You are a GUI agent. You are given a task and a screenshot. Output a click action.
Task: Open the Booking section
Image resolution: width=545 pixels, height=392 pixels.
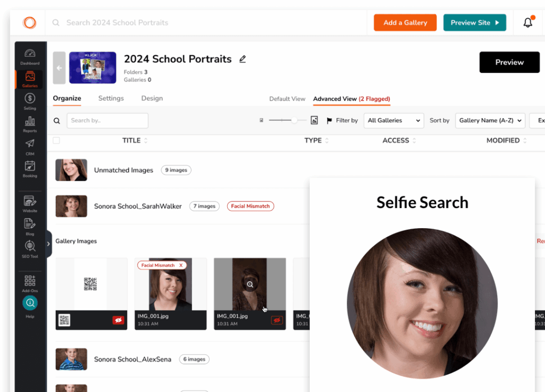(x=30, y=167)
